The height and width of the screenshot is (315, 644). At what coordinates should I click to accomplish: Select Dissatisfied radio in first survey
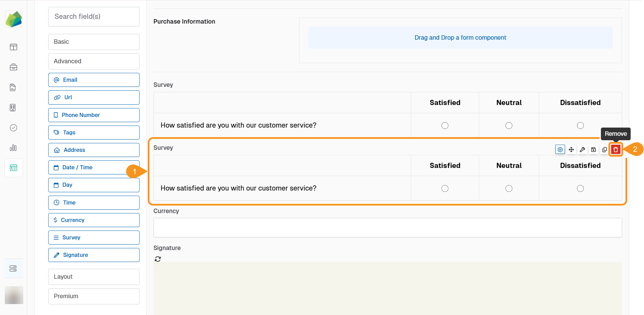(580, 126)
